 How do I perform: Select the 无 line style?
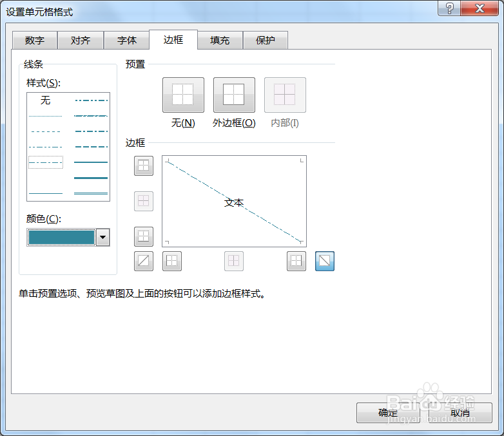coord(45,100)
